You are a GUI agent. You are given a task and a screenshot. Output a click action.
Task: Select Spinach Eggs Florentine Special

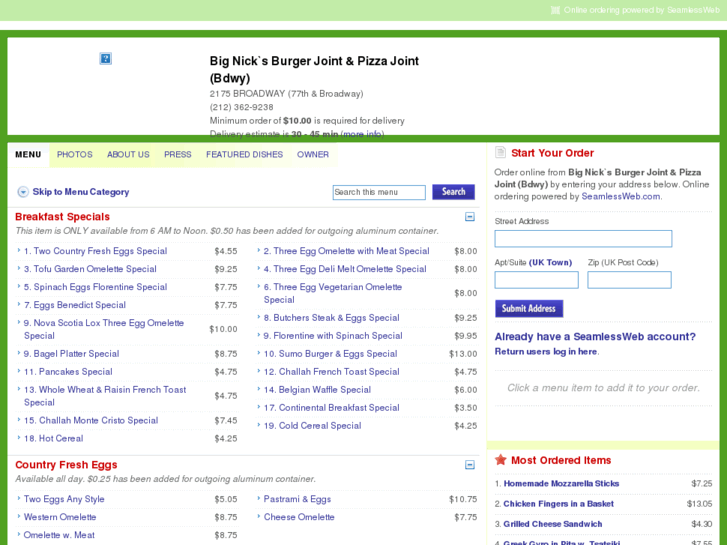click(x=96, y=287)
